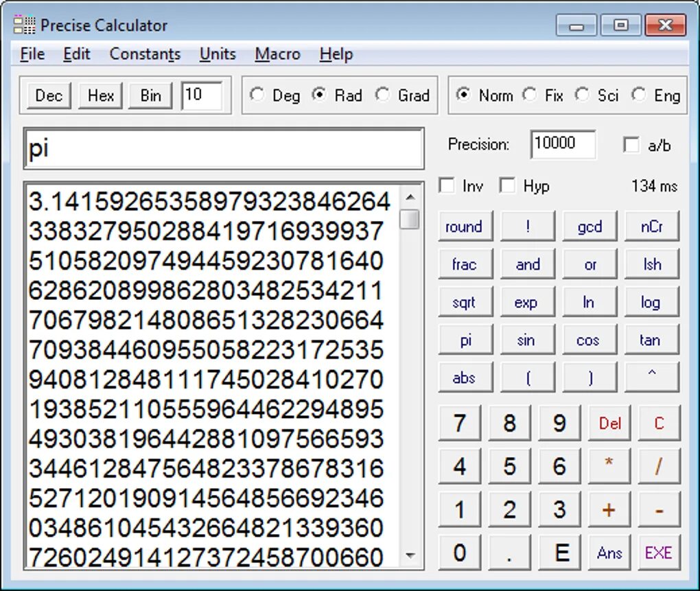Open the Units menu
The image size is (700, 591).
[218, 54]
